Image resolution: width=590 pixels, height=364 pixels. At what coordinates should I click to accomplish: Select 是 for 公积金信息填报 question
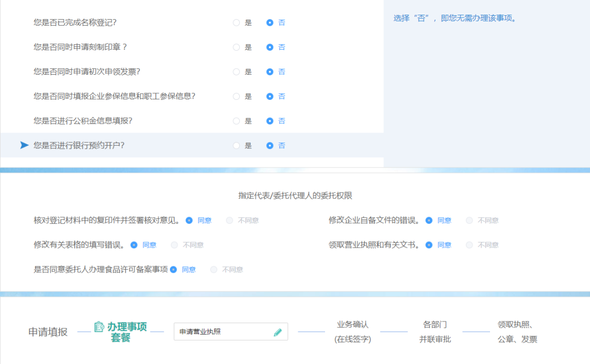tap(235, 121)
